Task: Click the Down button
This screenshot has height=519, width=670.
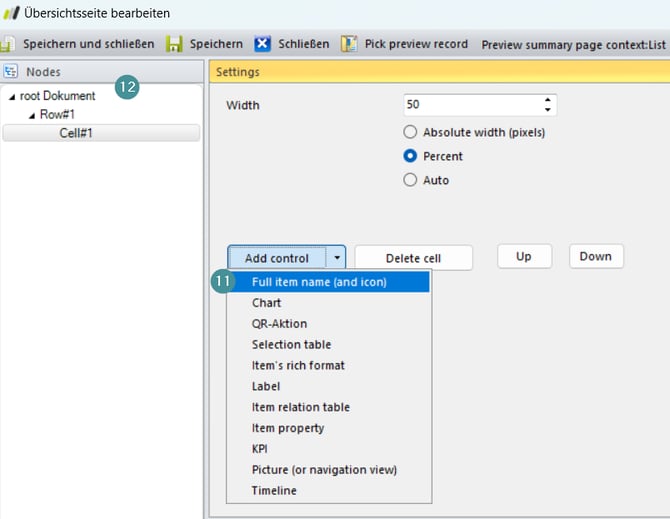Action: [596, 256]
